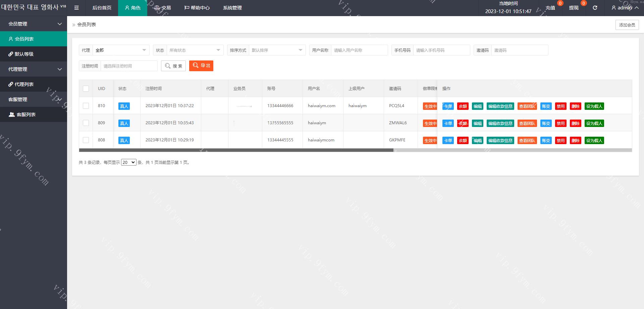The width and height of the screenshot is (644, 309).
Task: Click the hamburger menu collapse icon
Action: [x=76, y=8]
